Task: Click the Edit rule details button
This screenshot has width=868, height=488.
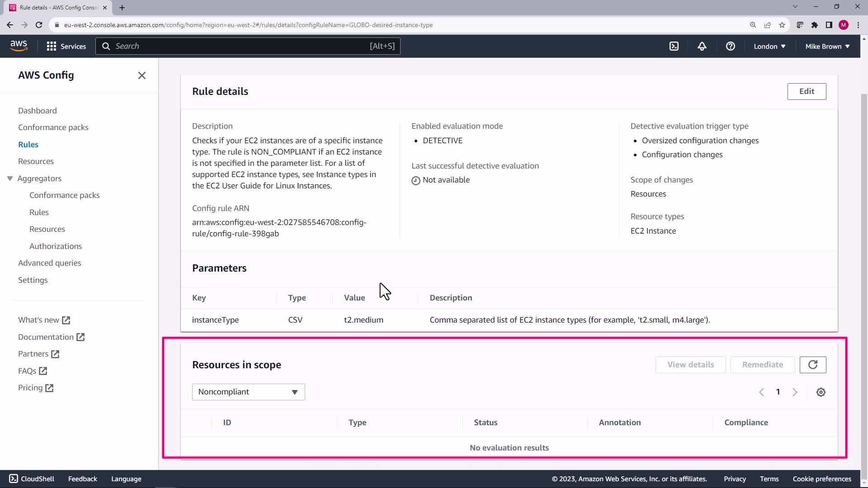Action: (x=807, y=91)
